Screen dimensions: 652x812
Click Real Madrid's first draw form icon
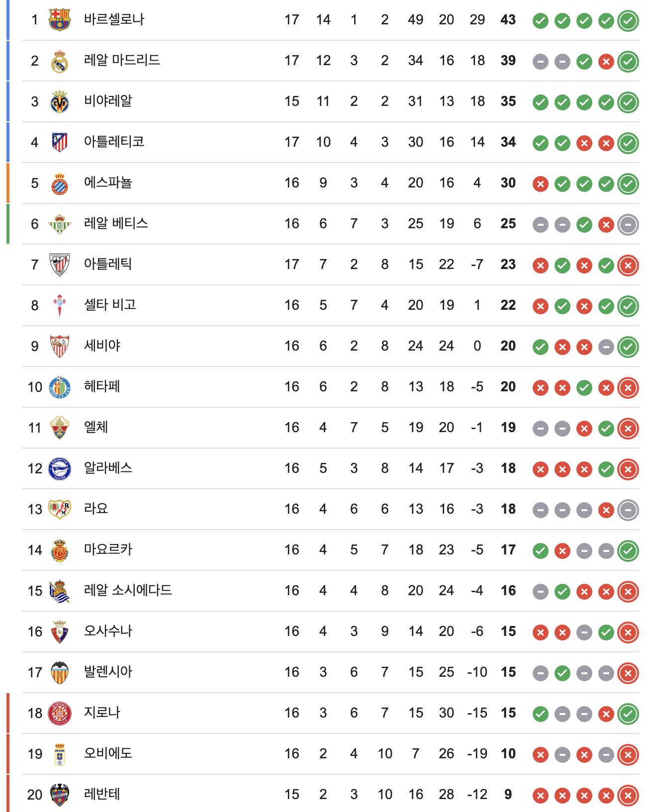point(540,62)
